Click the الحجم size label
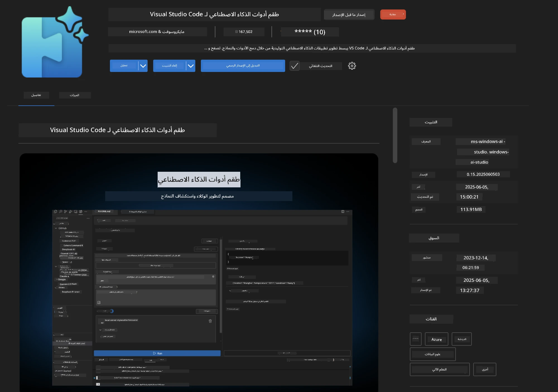Viewport: 558px width, 392px height. (x=419, y=210)
